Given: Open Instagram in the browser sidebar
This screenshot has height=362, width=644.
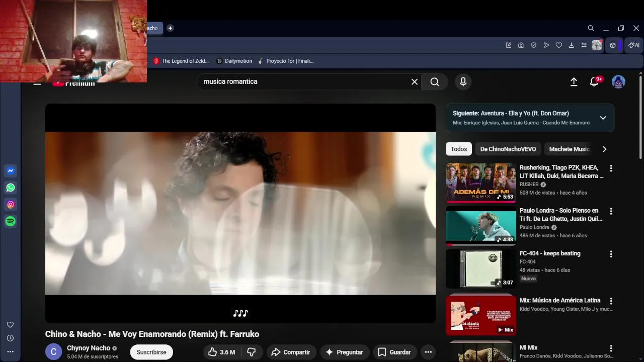Looking at the screenshot, I should tap(11, 205).
